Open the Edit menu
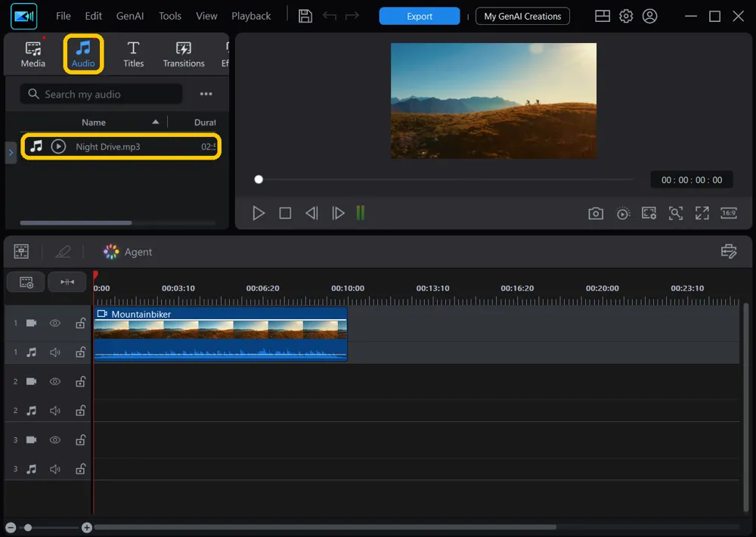 coord(93,16)
